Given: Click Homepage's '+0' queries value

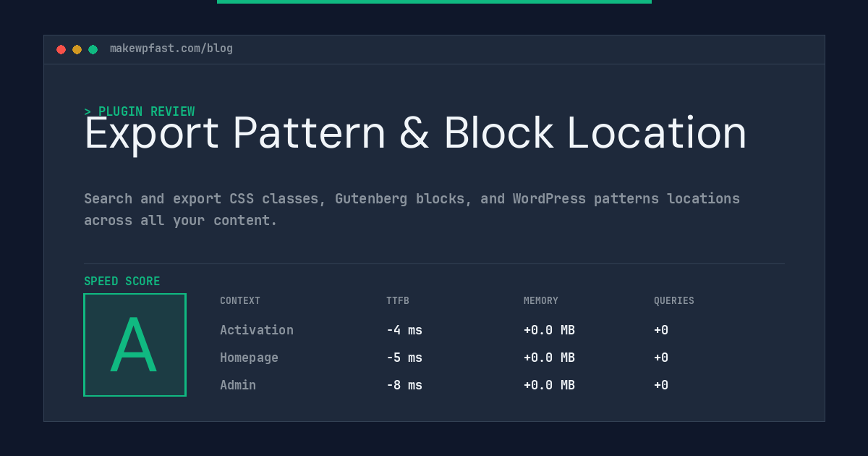Looking at the screenshot, I should pos(661,358).
